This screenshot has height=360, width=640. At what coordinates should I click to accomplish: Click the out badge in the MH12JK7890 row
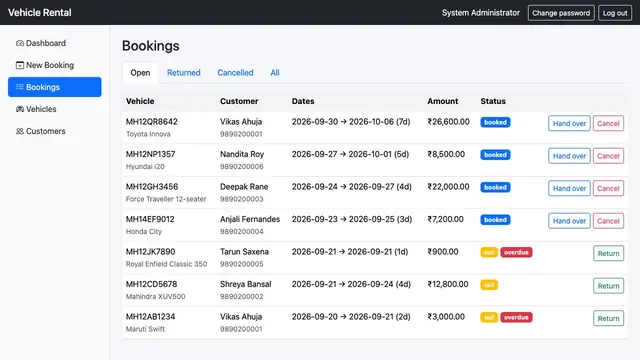click(x=489, y=252)
